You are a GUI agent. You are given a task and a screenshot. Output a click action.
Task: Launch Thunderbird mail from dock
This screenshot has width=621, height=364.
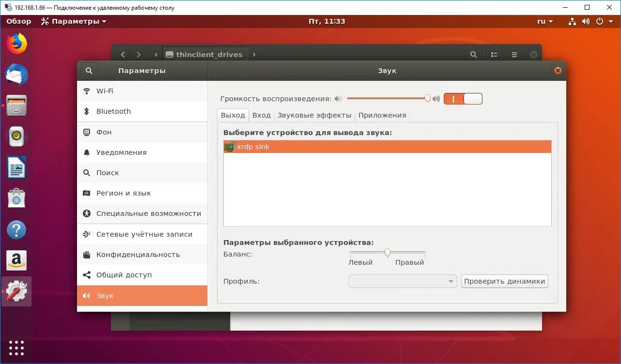point(16,75)
